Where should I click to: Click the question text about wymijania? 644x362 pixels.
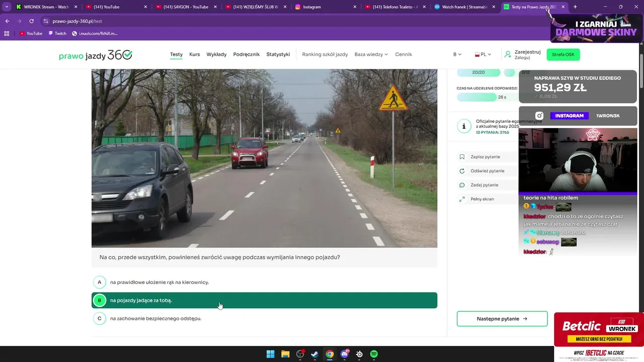[219, 257]
